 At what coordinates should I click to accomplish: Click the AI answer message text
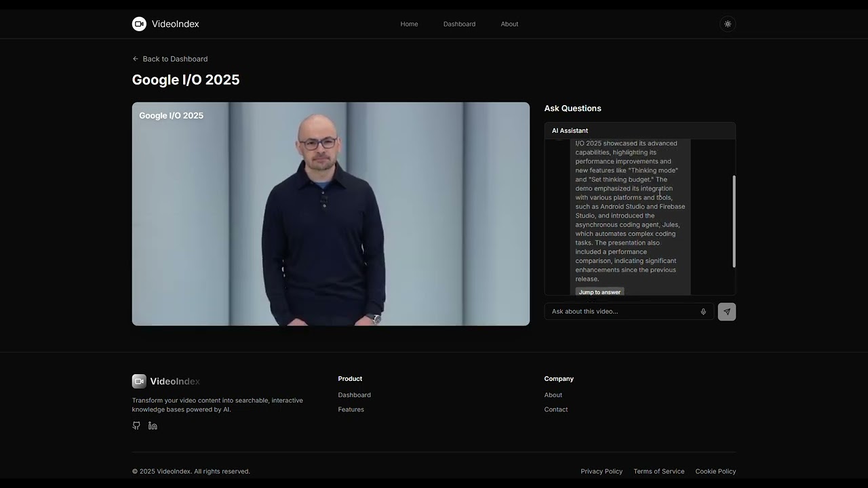pyautogui.click(x=630, y=211)
